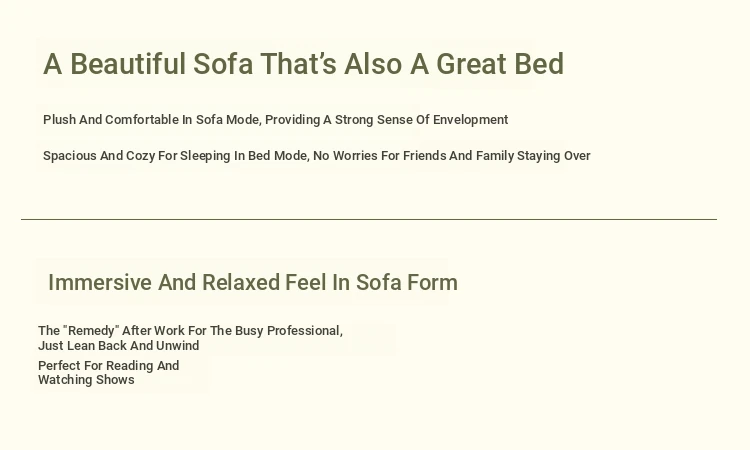Select the "Immersive And Relaxed Feel In Sofa Form" heading

253,283
